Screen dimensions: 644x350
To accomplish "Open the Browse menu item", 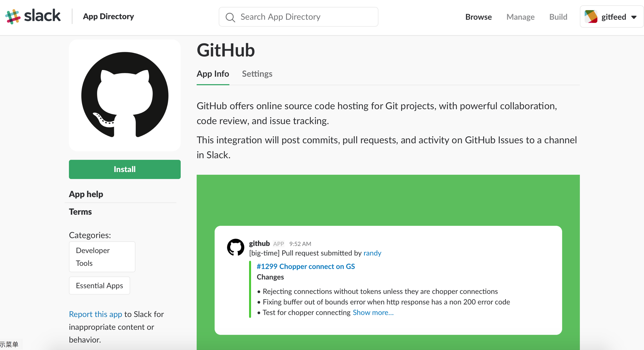I will (x=478, y=17).
